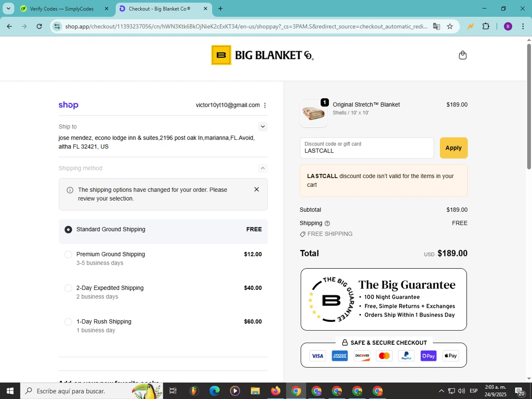Click the Shop Pay logo
532x399 pixels.
click(x=68, y=105)
